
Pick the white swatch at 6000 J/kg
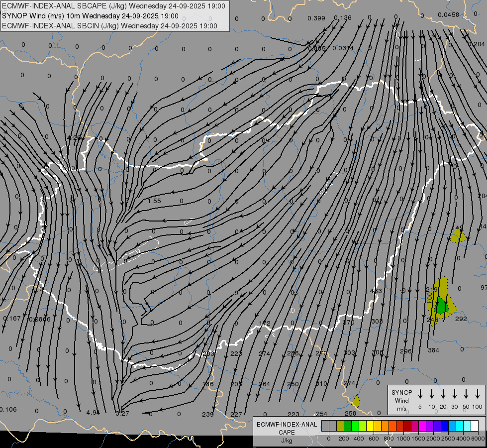[474, 426]
